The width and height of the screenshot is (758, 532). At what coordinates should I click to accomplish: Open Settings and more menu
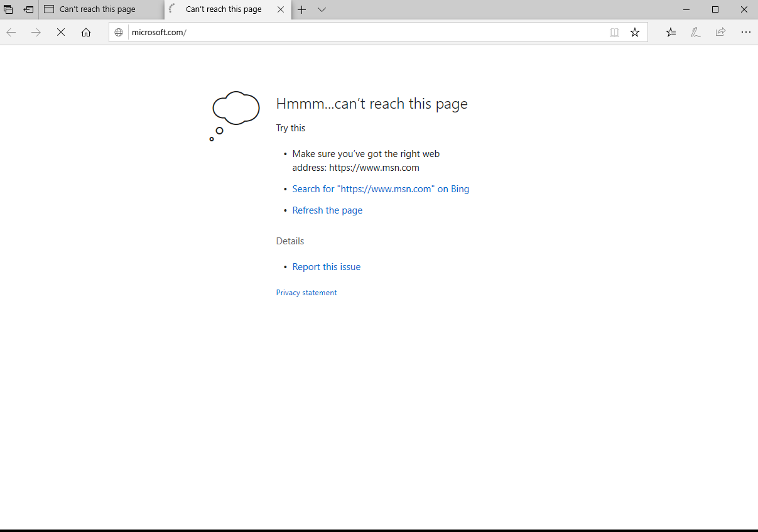745,32
